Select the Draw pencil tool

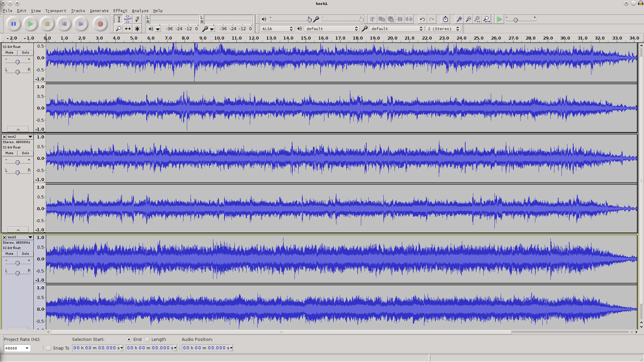(137, 19)
